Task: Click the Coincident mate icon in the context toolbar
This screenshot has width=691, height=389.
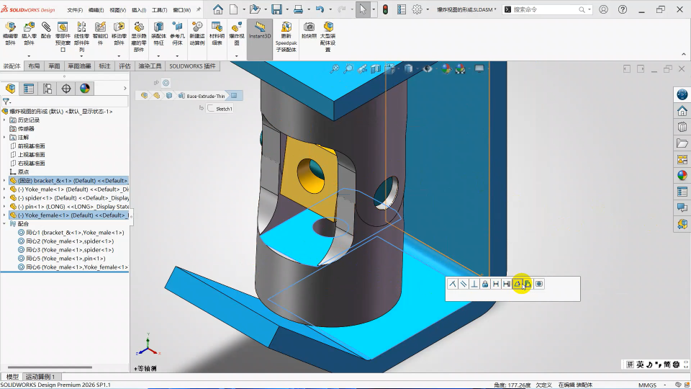Action: [453, 284]
